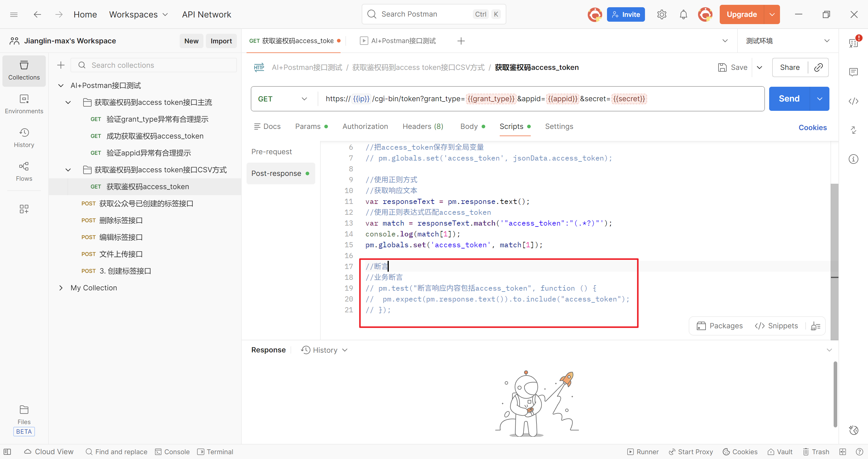Open the Send options dropdown arrow

point(819,99)
